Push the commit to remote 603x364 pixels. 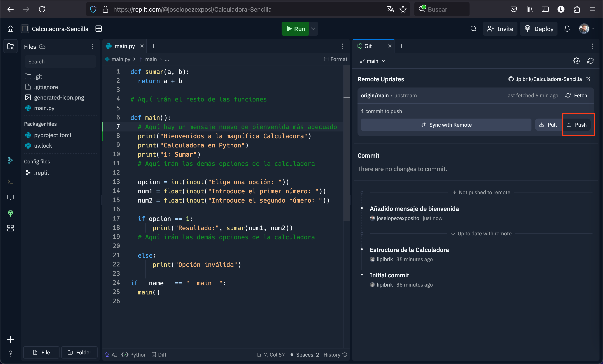(x=577, y=125)
